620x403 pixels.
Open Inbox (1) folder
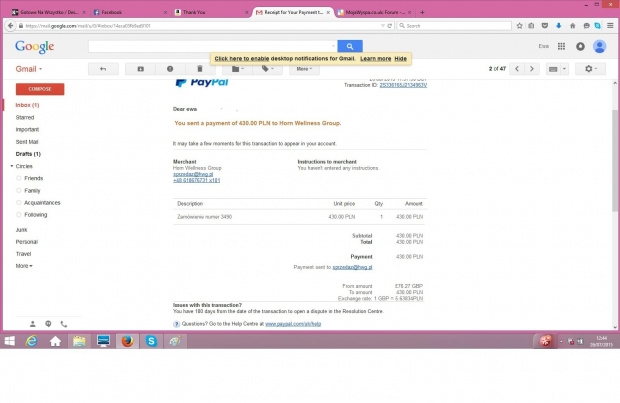click(x=27, y=105)
